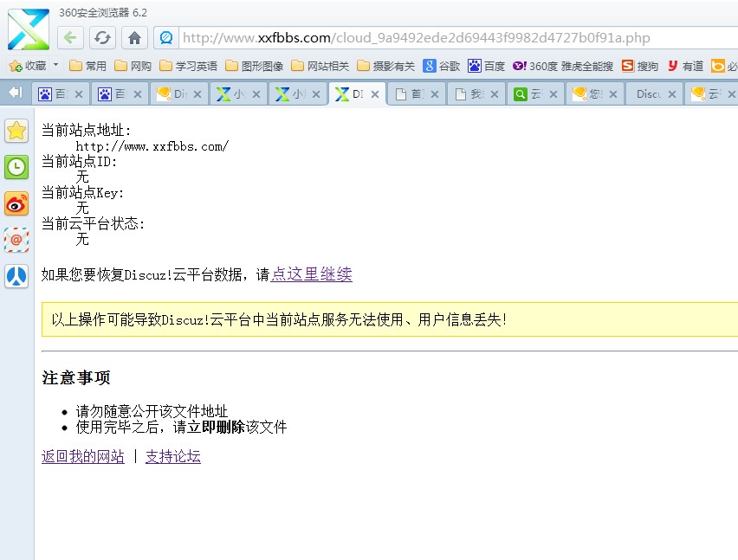Click the http://www.xxfbbs.com/ site address text
This screenshot has height=560, width=738.
pos(152,146)
